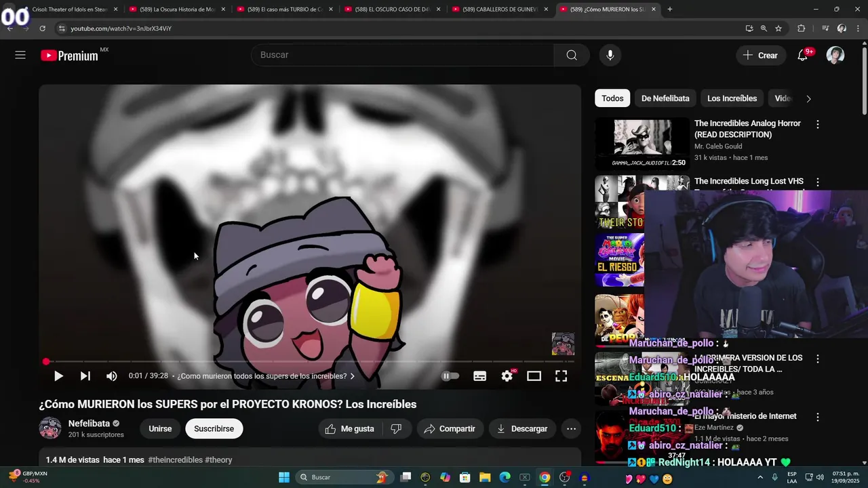
Task: Share the video via Compartir
Action: pos(450,429)
